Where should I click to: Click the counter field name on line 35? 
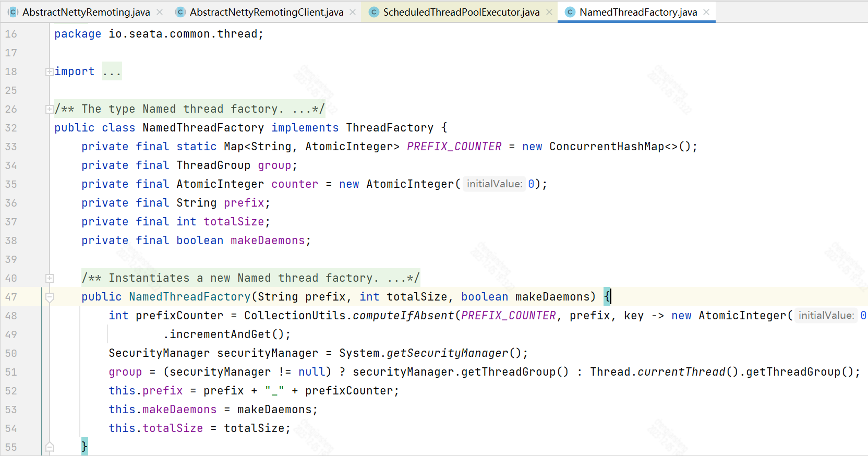tap(295, 184)
